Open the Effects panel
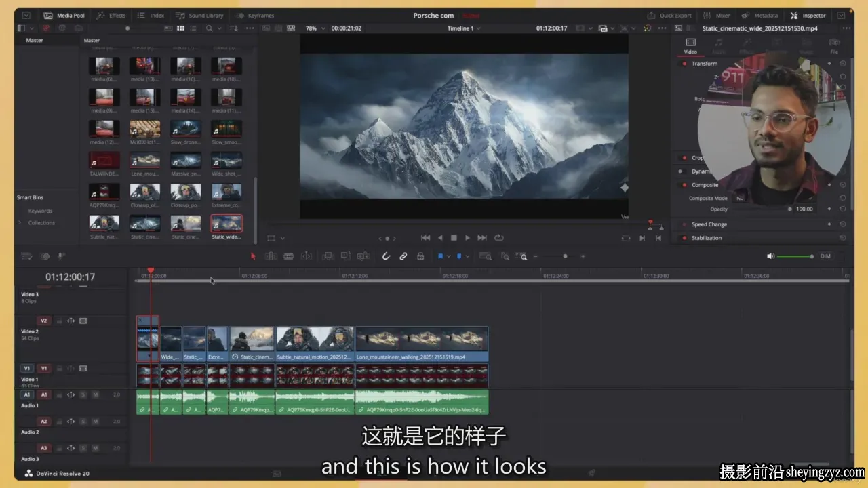This screenshot has width=868, height=488. pyautogui.click(x=111, y=15)
